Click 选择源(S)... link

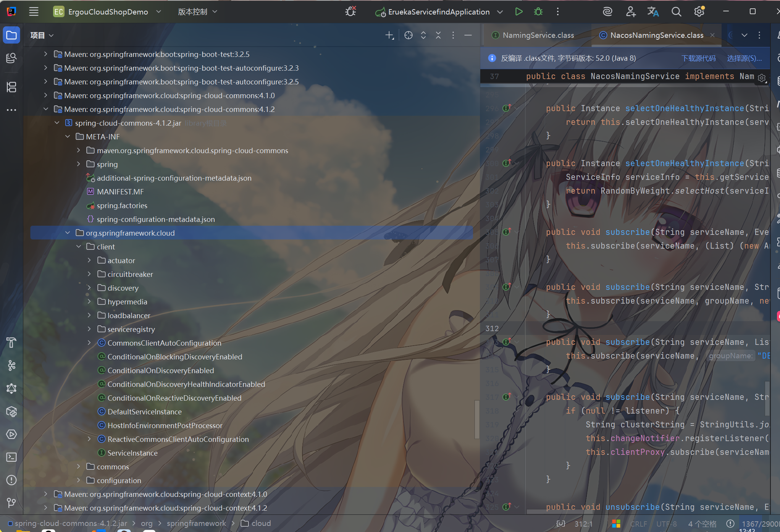click(x=744, y=58)
